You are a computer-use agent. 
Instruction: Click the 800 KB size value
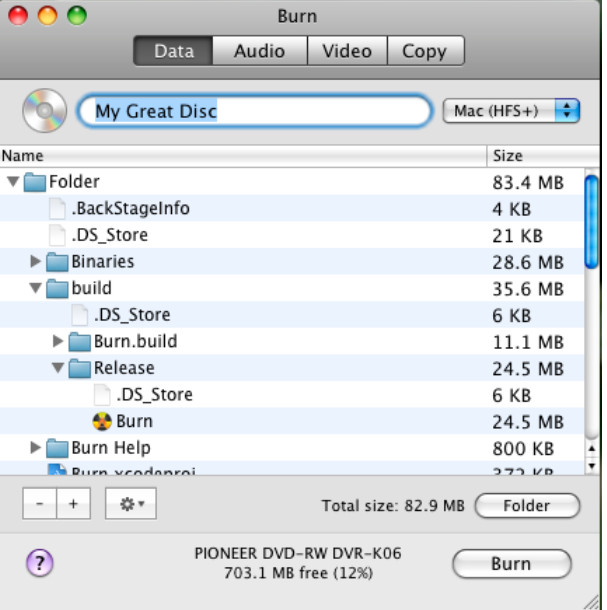point(523,449)
